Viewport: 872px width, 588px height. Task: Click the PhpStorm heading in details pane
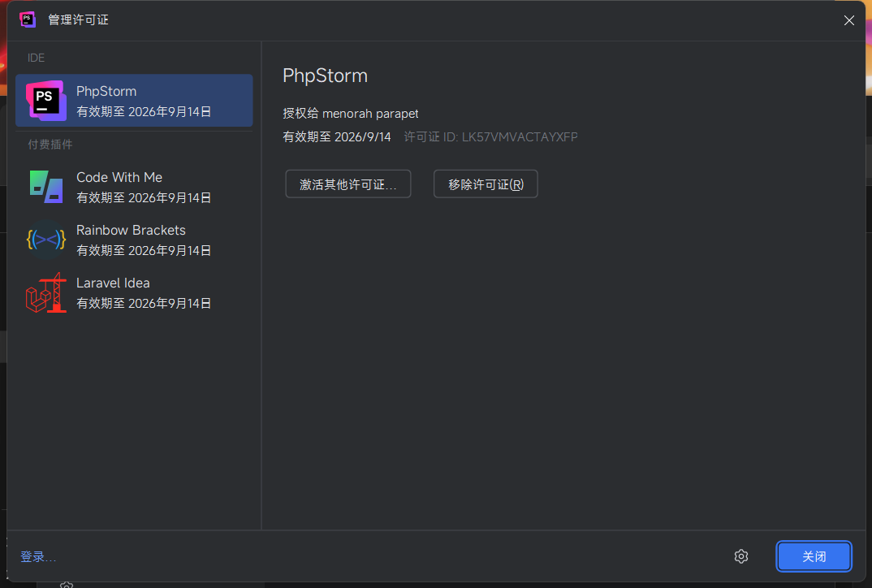pos(325,76)
